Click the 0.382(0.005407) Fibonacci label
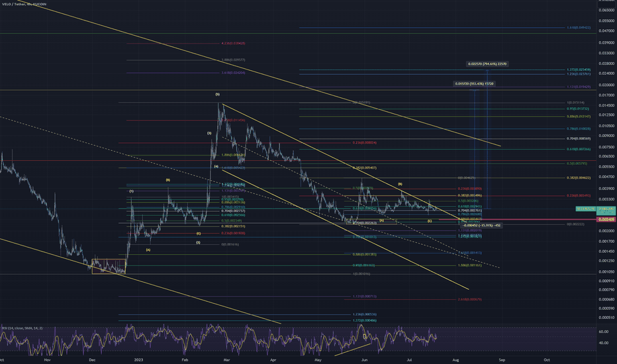Image resolution: width=617 pixels, height=364 pixels. (x=364, y=168)
